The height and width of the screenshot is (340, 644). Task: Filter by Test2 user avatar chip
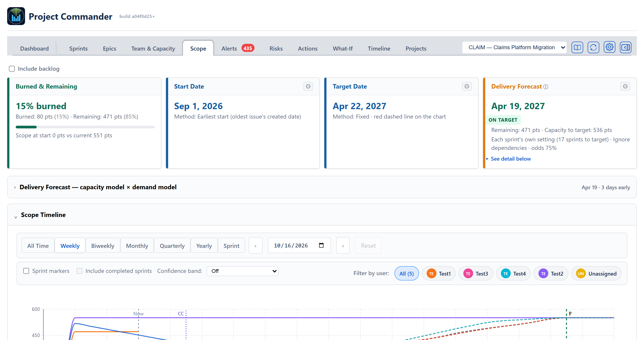point(551,274)
